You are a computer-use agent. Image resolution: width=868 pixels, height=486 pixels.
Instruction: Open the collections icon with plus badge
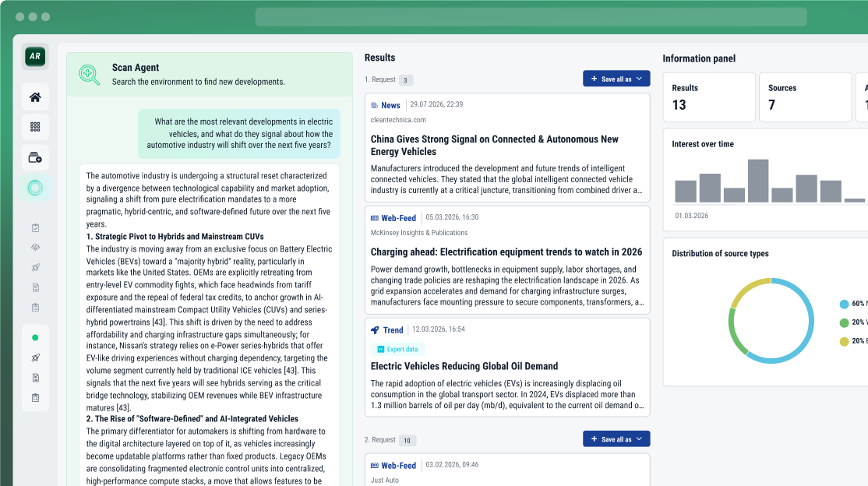coord(35,158)
